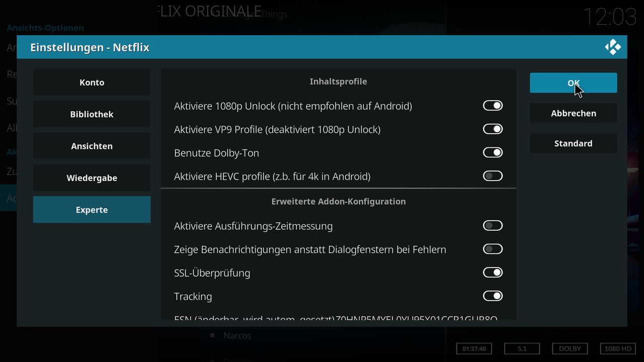The width and height of the screenshot is (644, 362).
Task: Toggle Aktiviere 1080p Unlock switch
Action: [493, 106]
